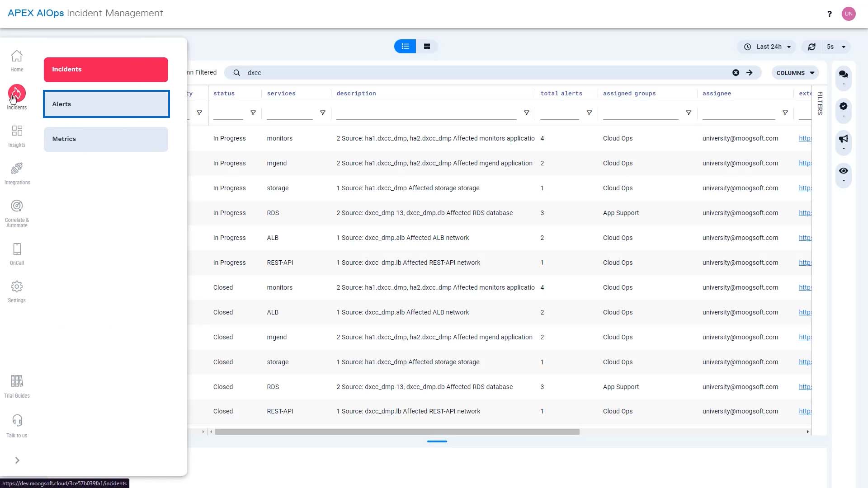
Task: Open the services column filter funnel
Action: point(323,113)
